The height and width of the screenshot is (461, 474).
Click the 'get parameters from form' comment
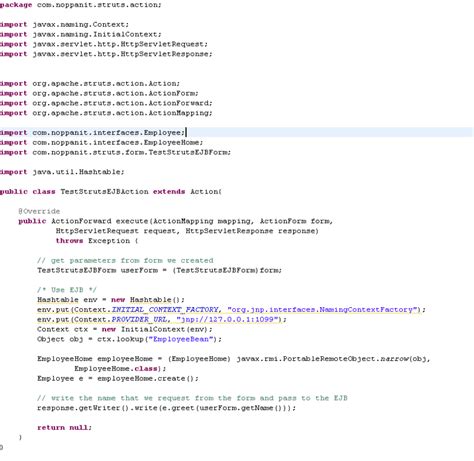pyautogui.click(x=125, y=260)
